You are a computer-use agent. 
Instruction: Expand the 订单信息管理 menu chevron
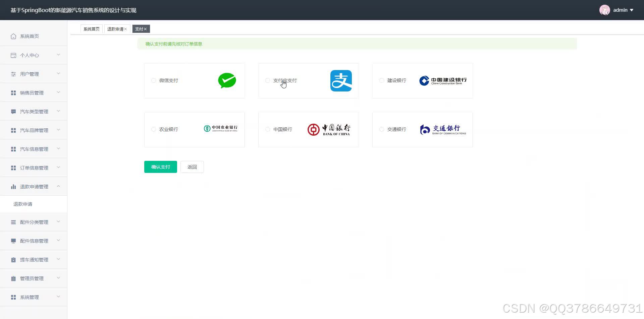point(58,167)
